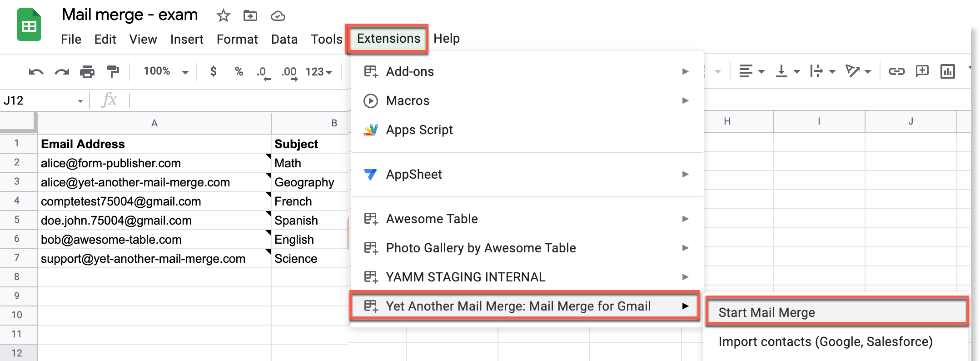Open the Edit menu
980x361 pixels.
pos(105,39)
